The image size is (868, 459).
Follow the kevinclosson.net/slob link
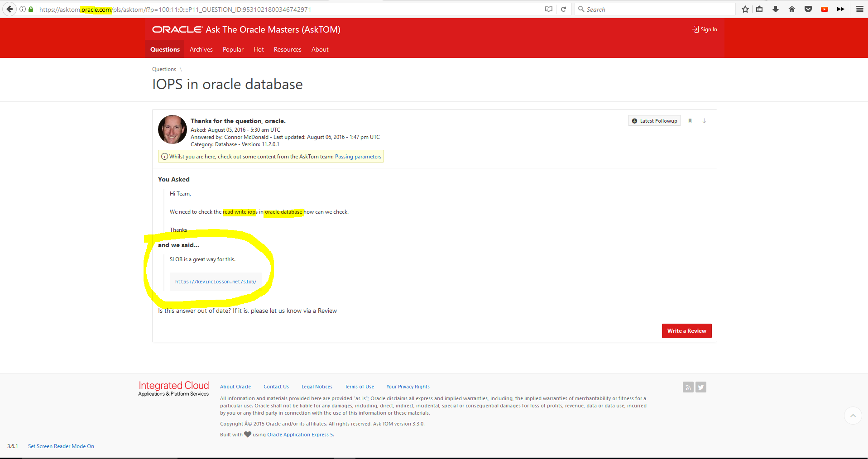coord(216,282)
